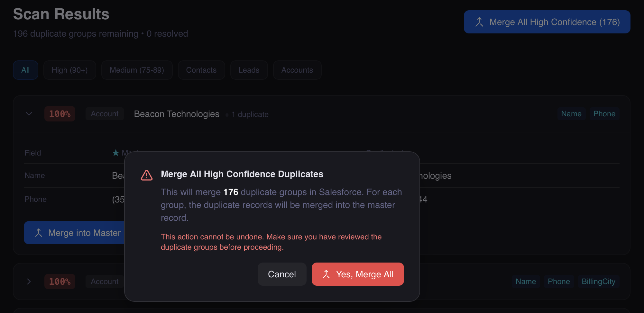The width and height of the screenshot is (644, 313).
Task: Show only Leads duplicates
Action: pyautogui.click(x=249, y=70)
